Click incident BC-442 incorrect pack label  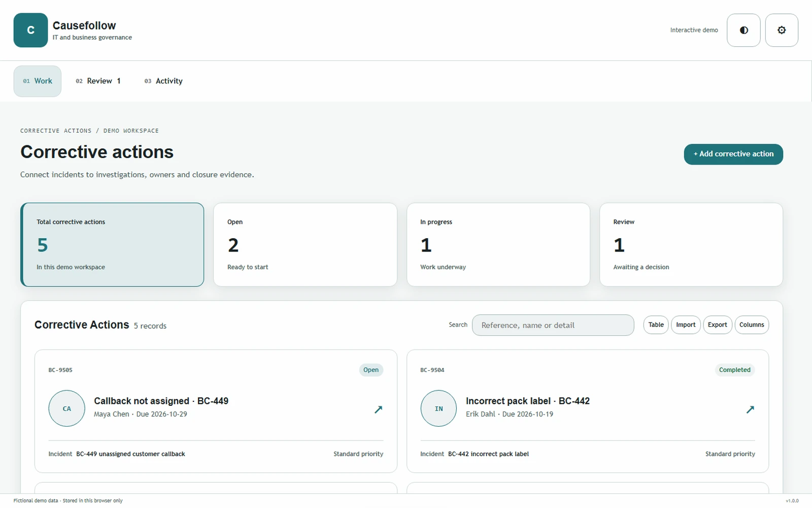click(488, 454)
